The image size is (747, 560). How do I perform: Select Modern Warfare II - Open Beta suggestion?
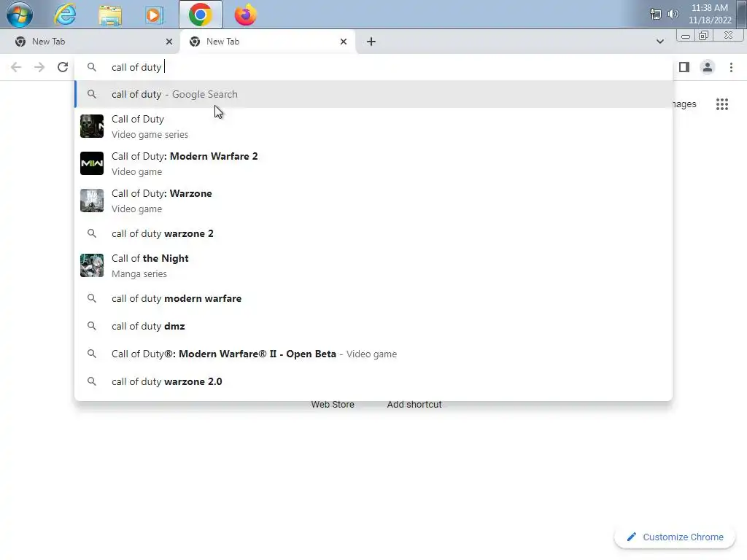point(373,354)
